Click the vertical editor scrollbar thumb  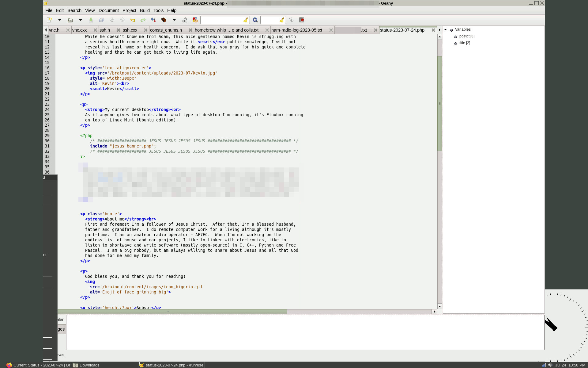click(x=440, y=103)
